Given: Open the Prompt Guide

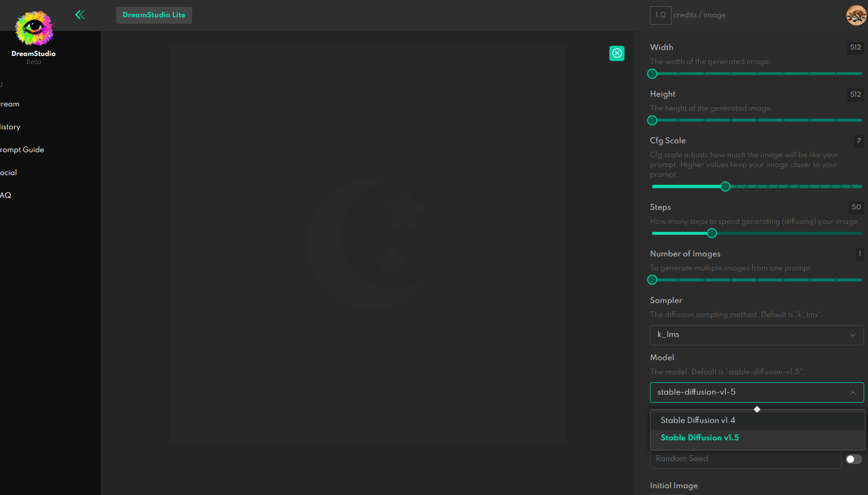Looking at the screenshot, I should pos(22,150).
